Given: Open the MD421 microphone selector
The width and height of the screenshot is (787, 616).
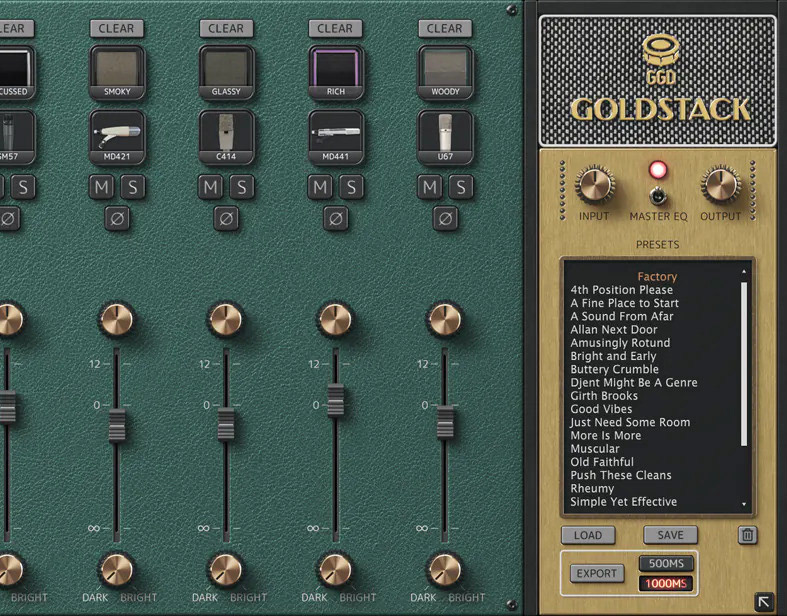Looking at the screenshot, I should click(x=117, y=137).
